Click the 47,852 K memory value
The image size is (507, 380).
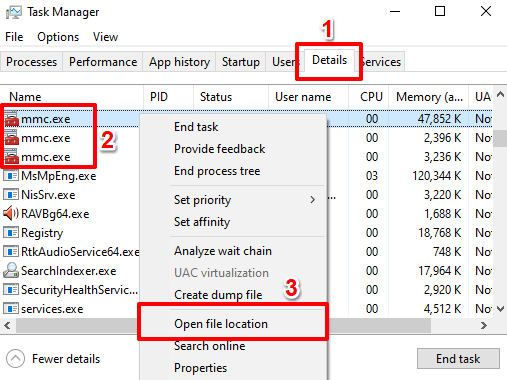pos(439,119)
